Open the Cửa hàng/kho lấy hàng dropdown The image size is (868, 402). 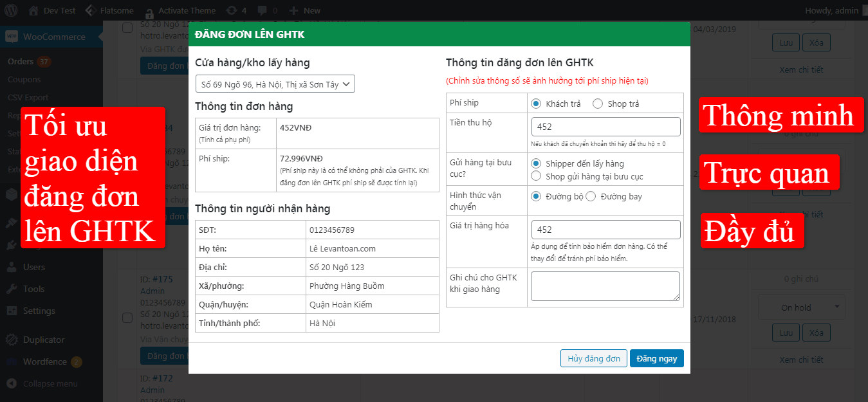click(x=275, y=84)
